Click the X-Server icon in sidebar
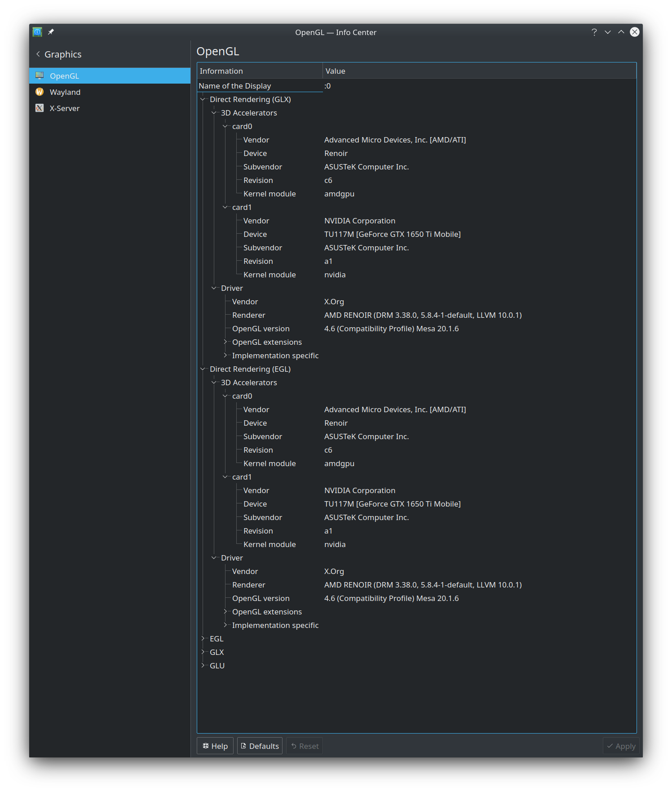 pos(40,108)
